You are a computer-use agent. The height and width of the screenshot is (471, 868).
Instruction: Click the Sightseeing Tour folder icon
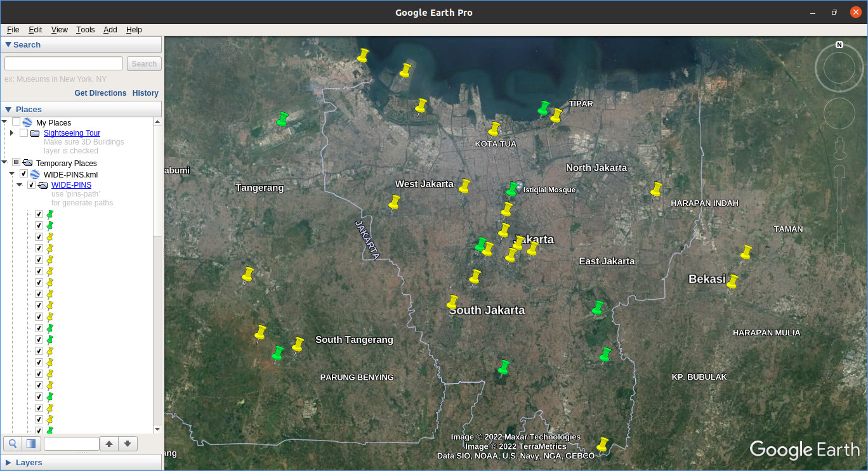pos(35,133)
